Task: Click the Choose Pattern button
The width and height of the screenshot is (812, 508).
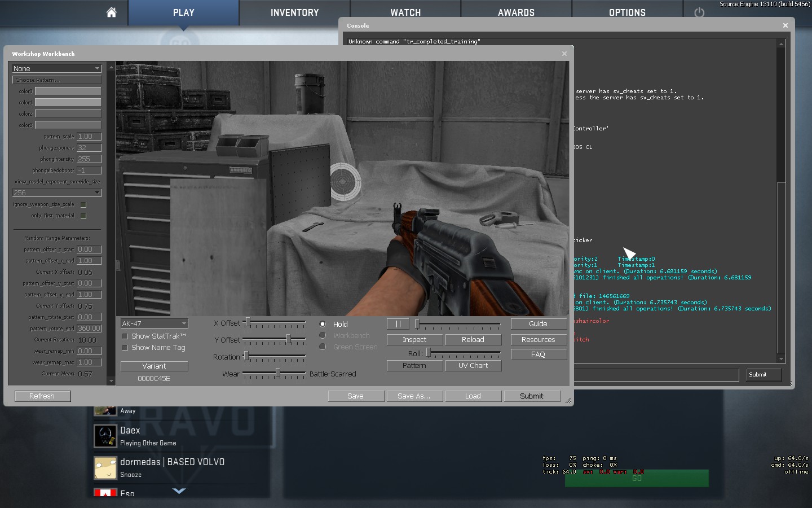Action: tap(56, 80)
